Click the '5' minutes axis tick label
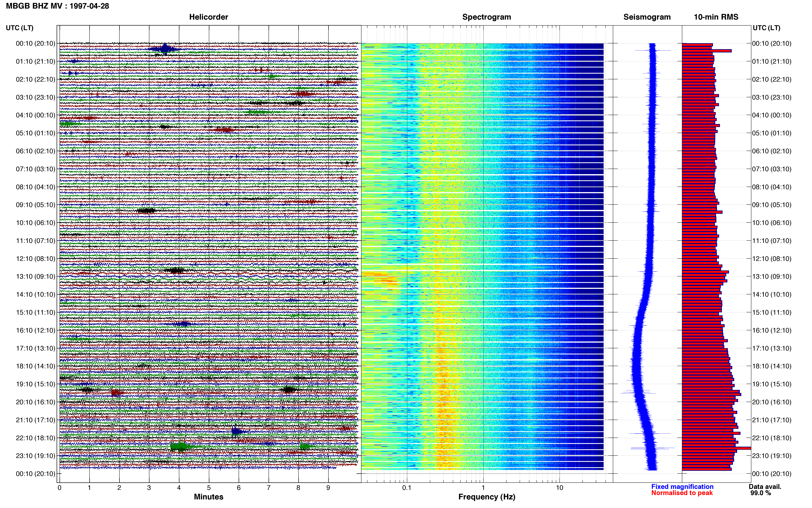Image resolution: width=812 pixels, height=508 pixels. (x=209, y=487)
